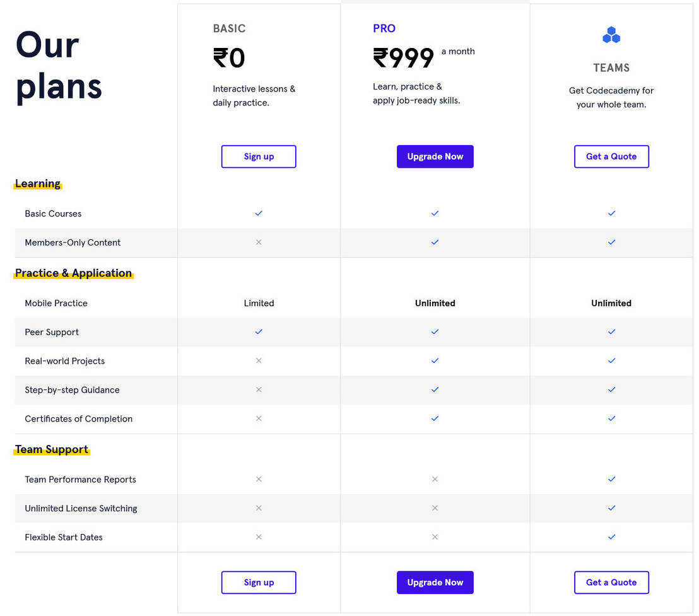The width and height of the screenshot is (699, 616).
Task: Click the Upgrade Now button at bottom
Action: 435,582
